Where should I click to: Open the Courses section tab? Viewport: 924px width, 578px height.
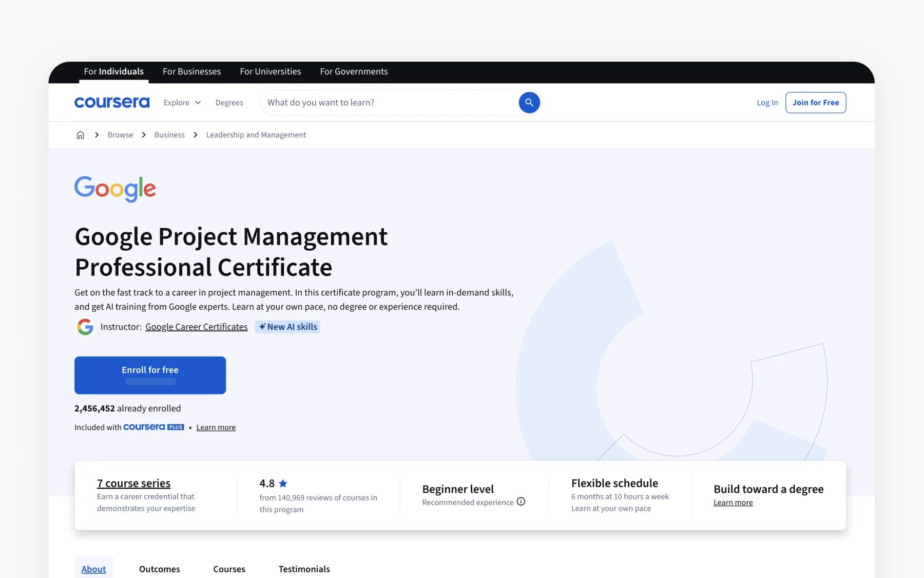tap(229, 569)
